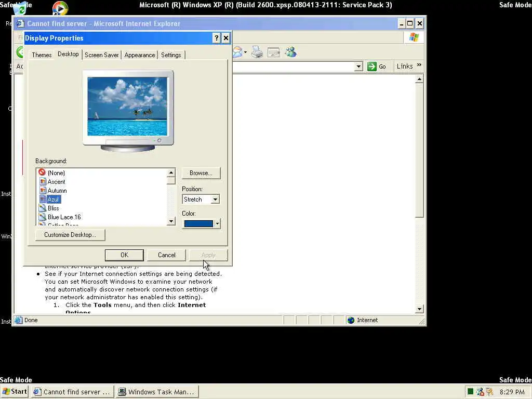The image size is (532, 399).
Task: Select the Desktop tab
Action: 68,54
